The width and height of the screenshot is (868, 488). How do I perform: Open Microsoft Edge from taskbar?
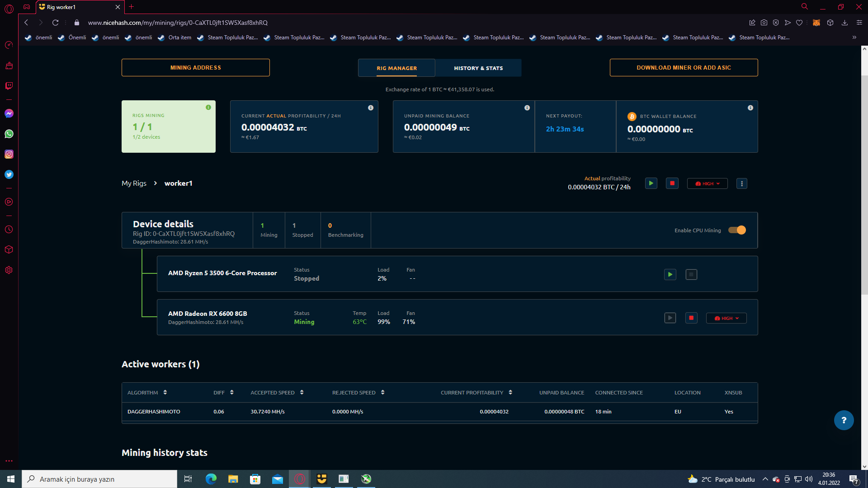click(211, 479)
